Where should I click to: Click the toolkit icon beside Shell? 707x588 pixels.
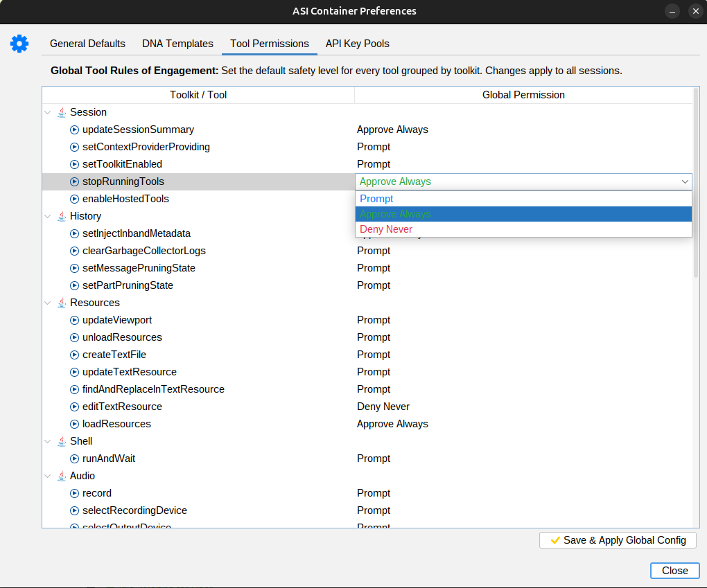coord(62,440)
